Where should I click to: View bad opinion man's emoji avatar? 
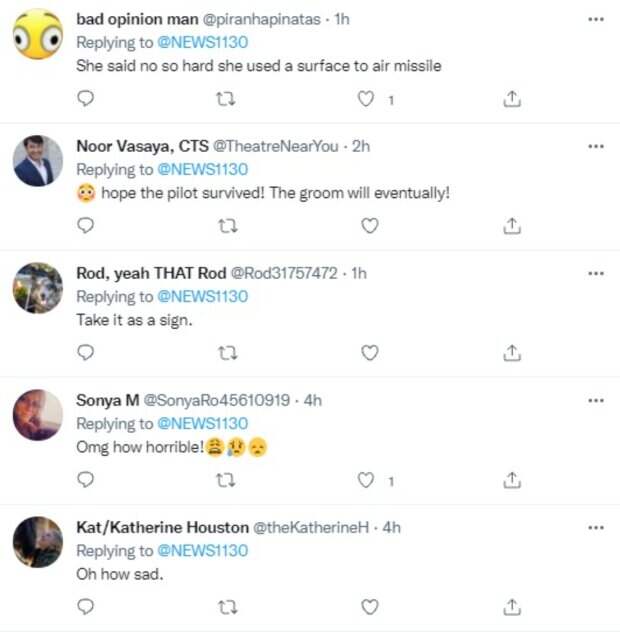[x=38, y=35]
